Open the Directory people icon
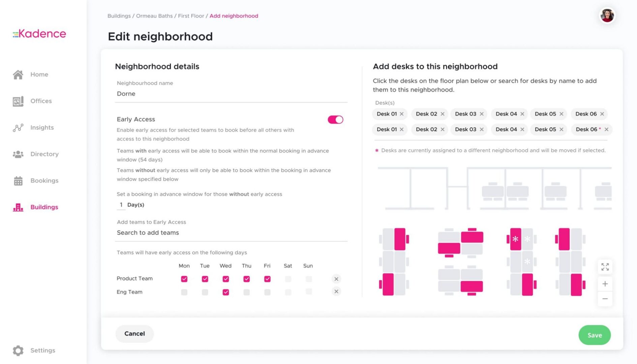This screenshot has height=364, width=637. 18,154
